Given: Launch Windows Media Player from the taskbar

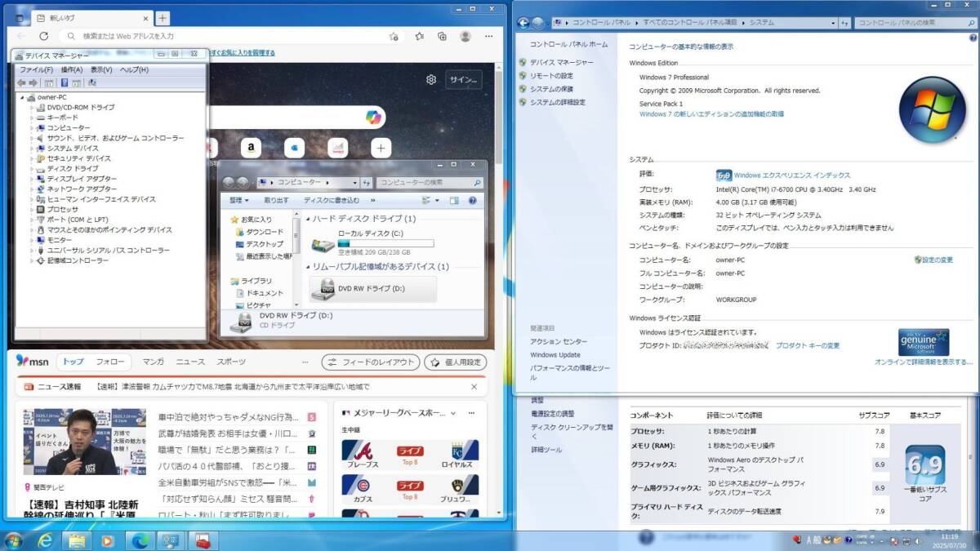Looking at the screenshot, I should (x=107, y=540).
